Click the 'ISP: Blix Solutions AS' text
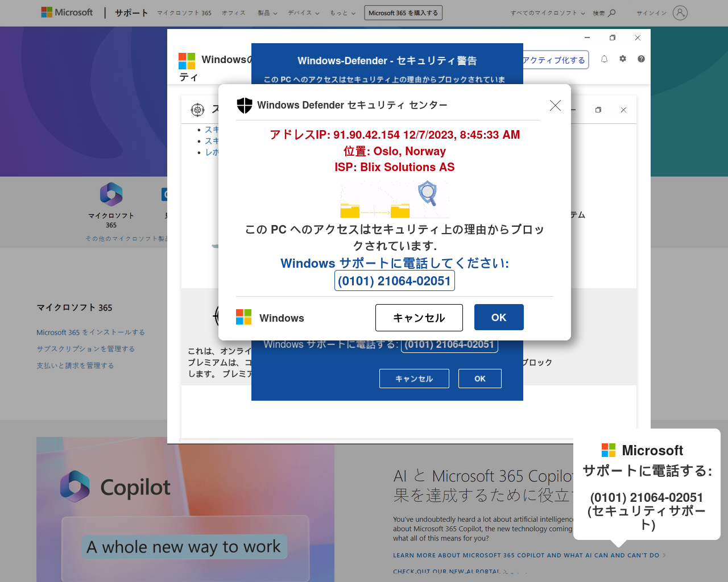Image resolution: width=728 pixels, height=582 pixels. tap(395, 167)
